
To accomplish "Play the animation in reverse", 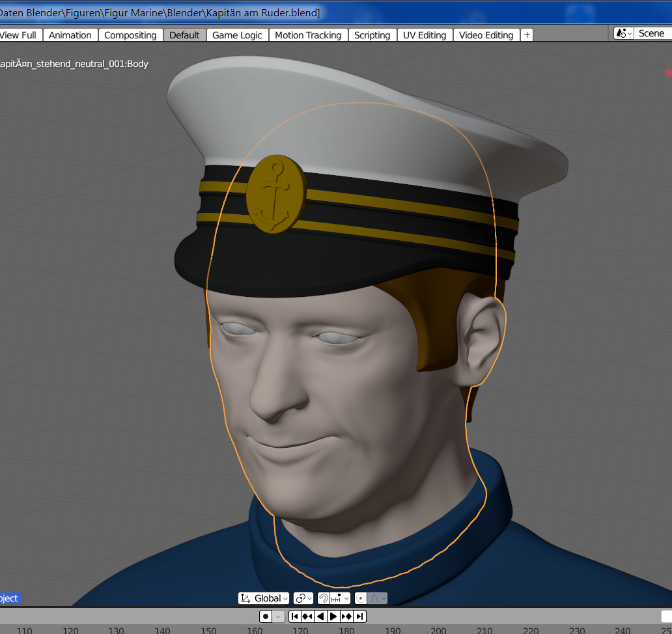I will coord(320,616).
